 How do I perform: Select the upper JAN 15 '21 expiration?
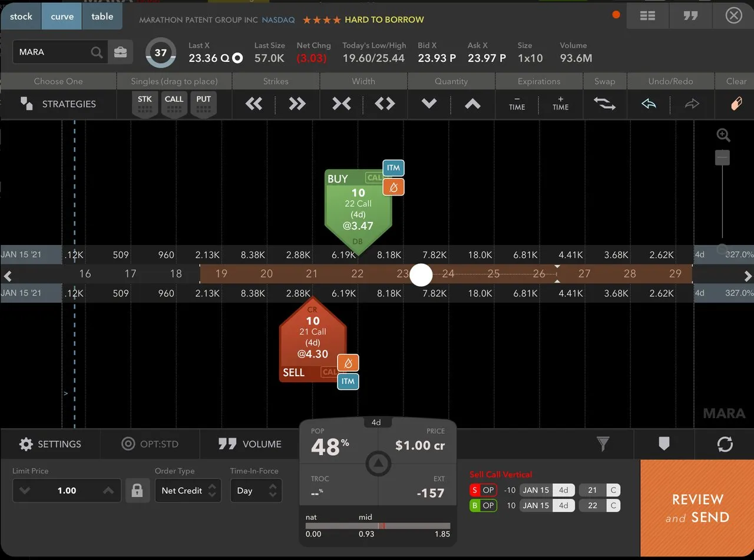click(x=31, y=255)
